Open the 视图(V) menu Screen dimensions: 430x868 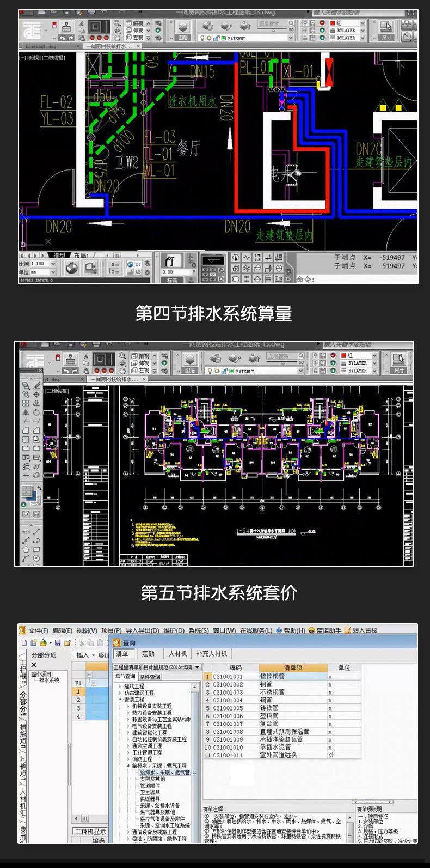[x=87, y=630]
